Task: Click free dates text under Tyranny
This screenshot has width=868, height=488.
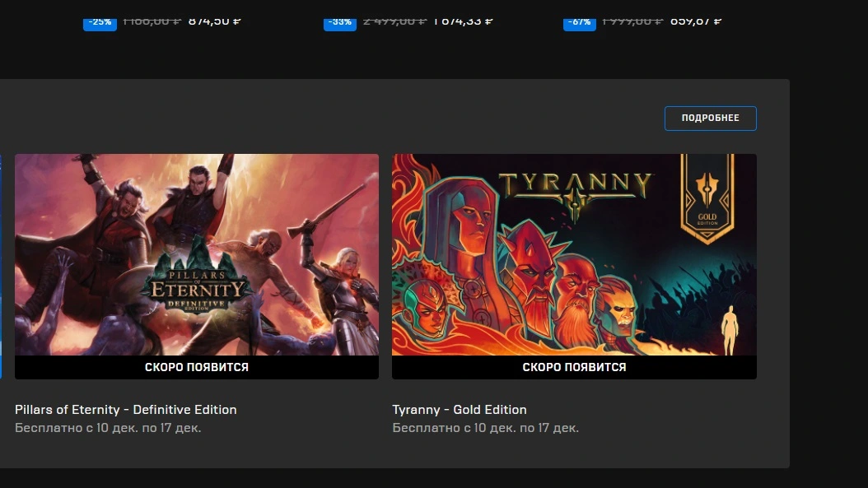Action: pos(486,428)
